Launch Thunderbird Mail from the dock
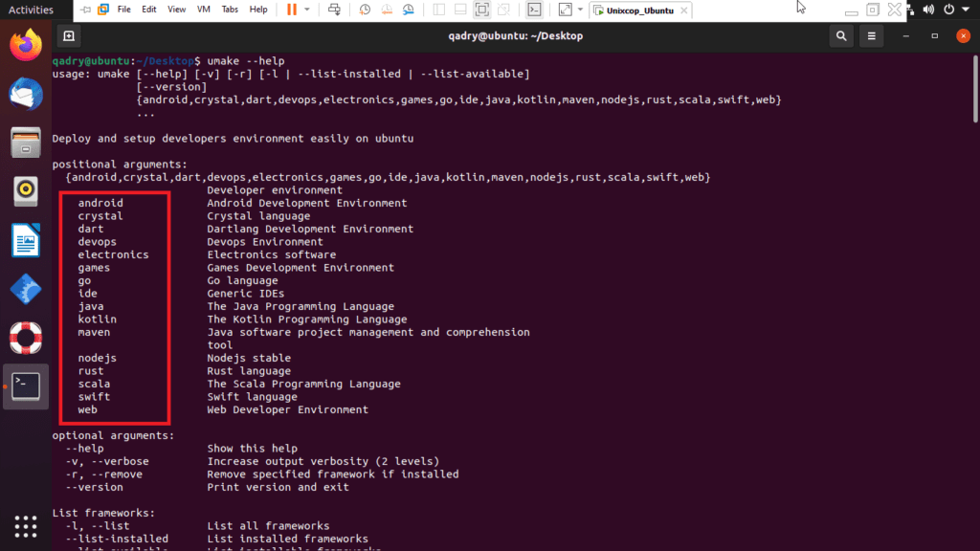The width and height of the screenshot is (980, 551). pyautogui.click(x=26, y=95)
